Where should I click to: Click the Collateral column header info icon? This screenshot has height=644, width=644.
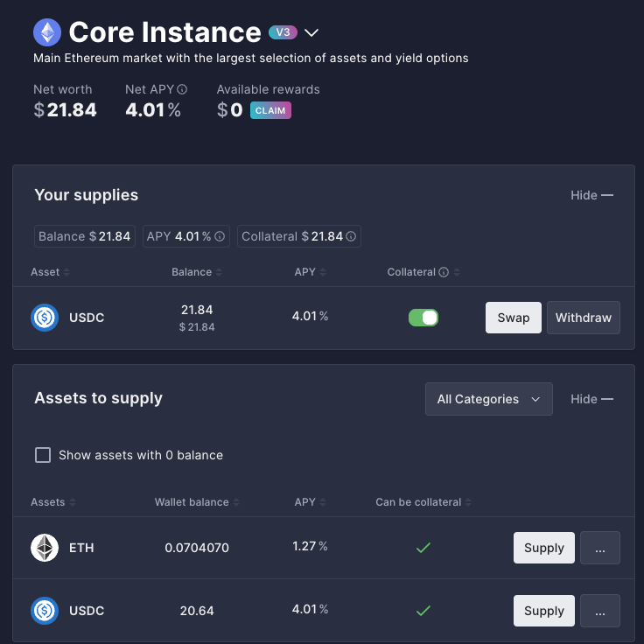tap(444, 272)
